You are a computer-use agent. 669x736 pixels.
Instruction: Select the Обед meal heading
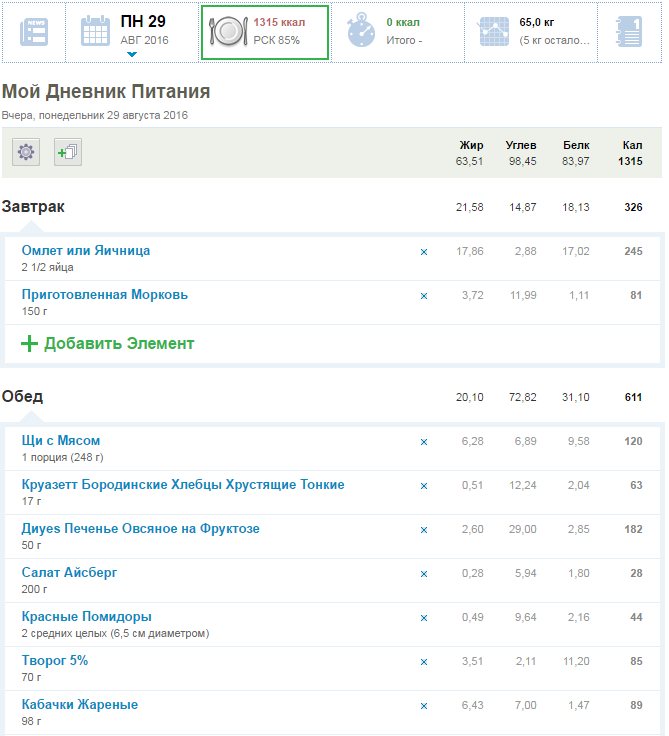[22, 397]
